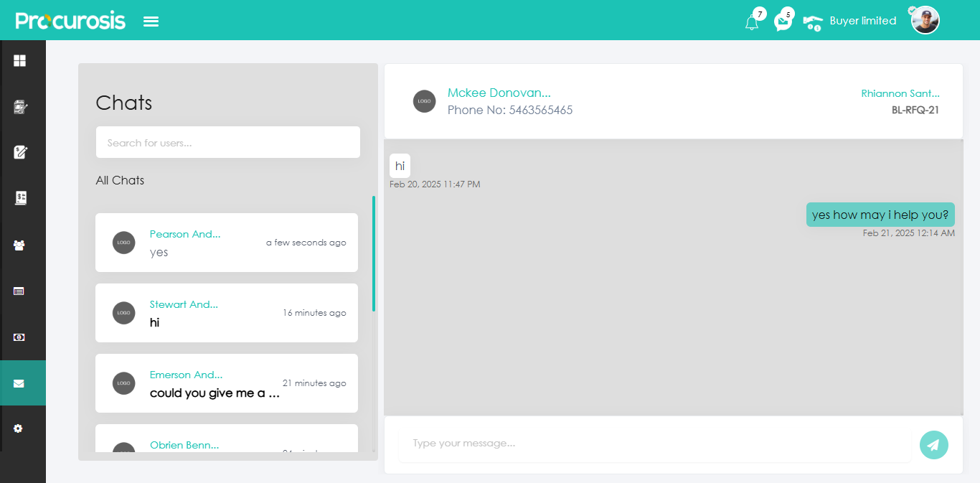Click the Type your message input box
Screen dimensions: 980x483
tap(654, 444)
